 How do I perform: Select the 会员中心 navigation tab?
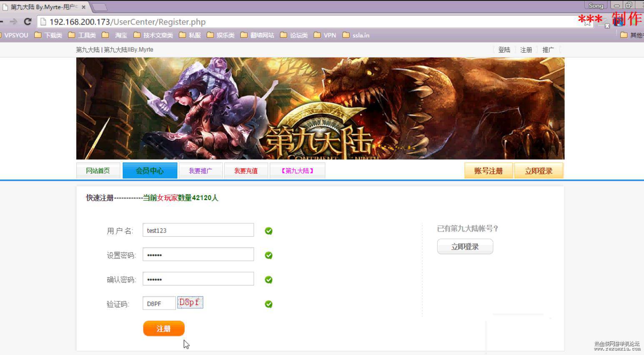[x=150, y=170]
